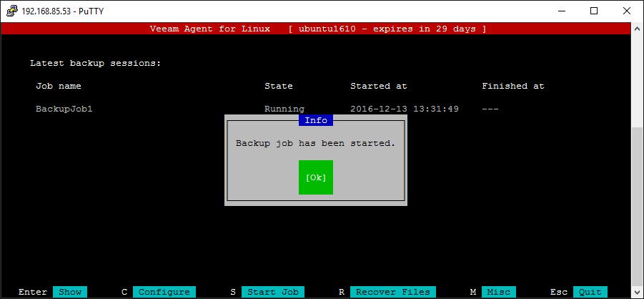Open the Configure option in bottom bar
The width and height of the screenshot is (644, 299).
[164, 292]
